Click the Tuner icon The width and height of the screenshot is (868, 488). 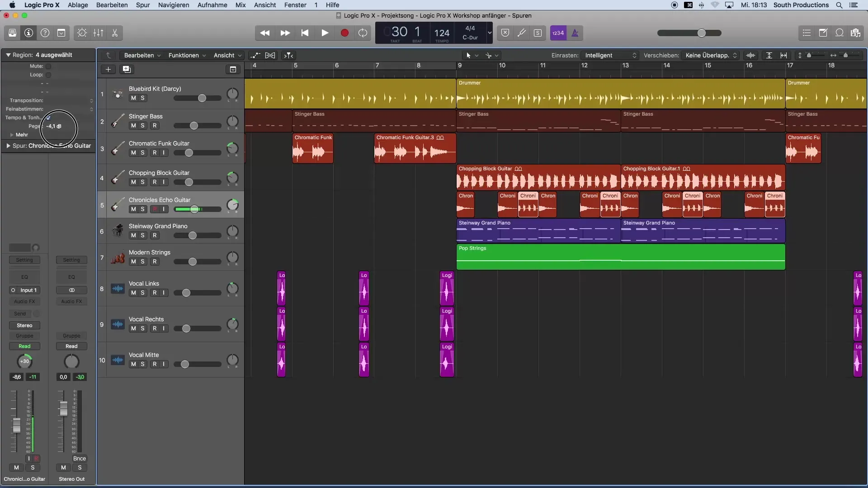(522, 33)
